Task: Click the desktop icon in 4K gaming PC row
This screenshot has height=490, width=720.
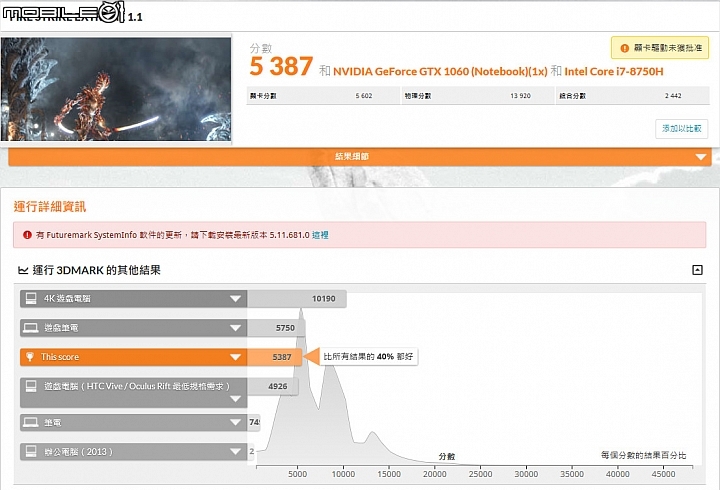Action: [31, 299]
